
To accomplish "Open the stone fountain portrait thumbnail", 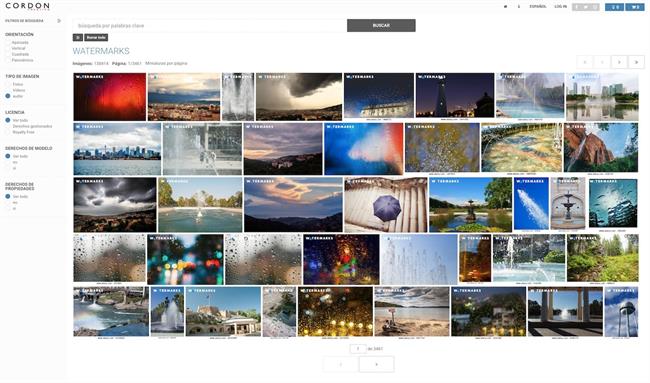I will tap(568, 203).
